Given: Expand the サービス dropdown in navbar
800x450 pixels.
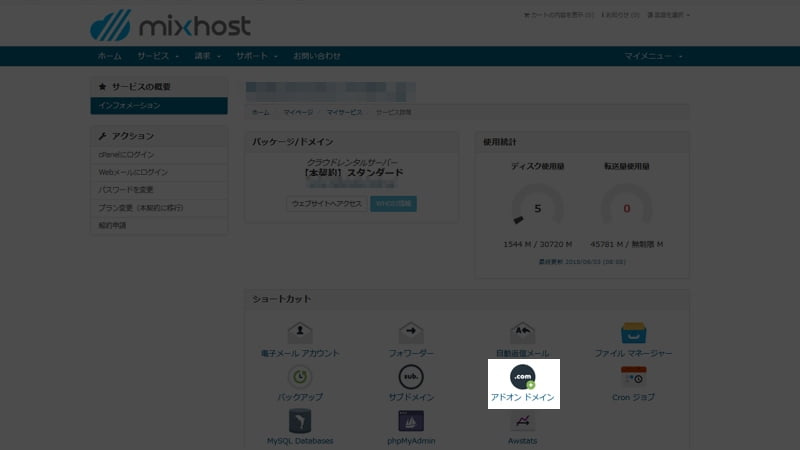Looking at the screenshot, I should click(x=158, y=56).
